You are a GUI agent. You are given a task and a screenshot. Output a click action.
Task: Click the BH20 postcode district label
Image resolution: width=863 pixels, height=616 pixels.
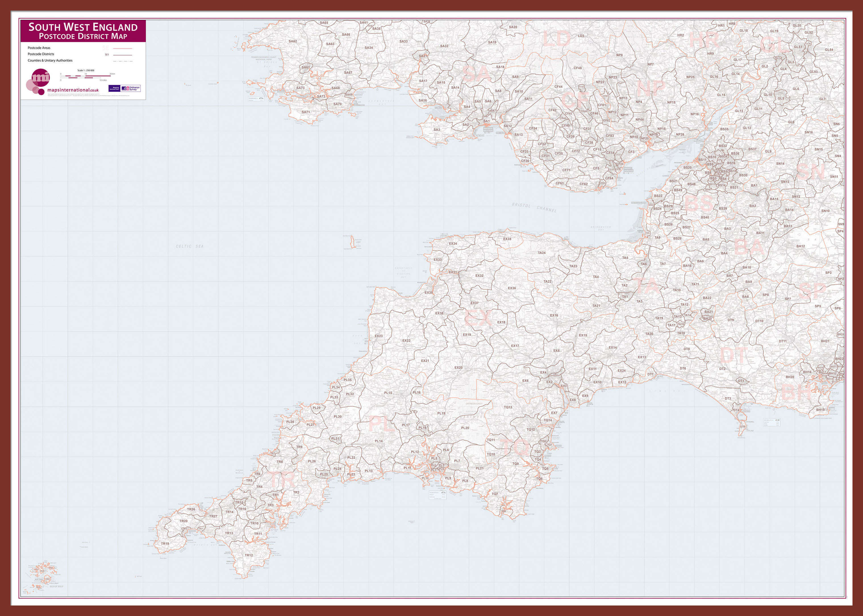pyautogui.click(x=790, y=377)
